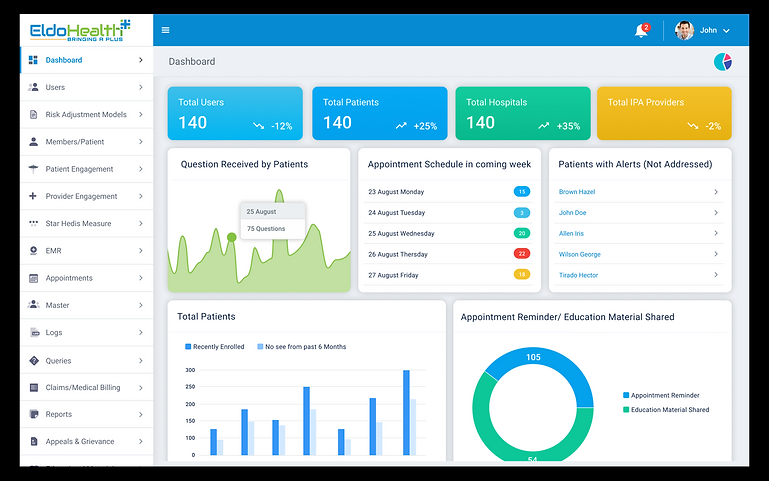The height and width of the screenshot is (481, 769).
Task: Click the 25 August Wednesday appointment row
Action: [x=449, y=233]
